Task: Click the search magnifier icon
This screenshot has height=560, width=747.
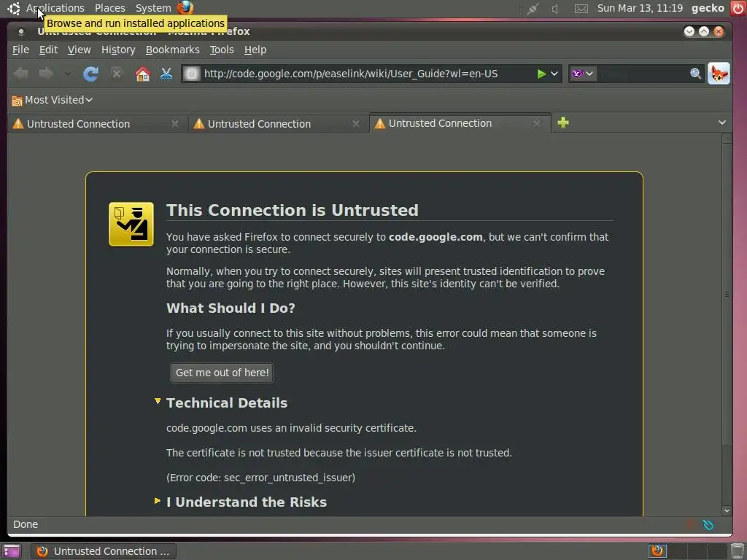Action: (695, 74)
